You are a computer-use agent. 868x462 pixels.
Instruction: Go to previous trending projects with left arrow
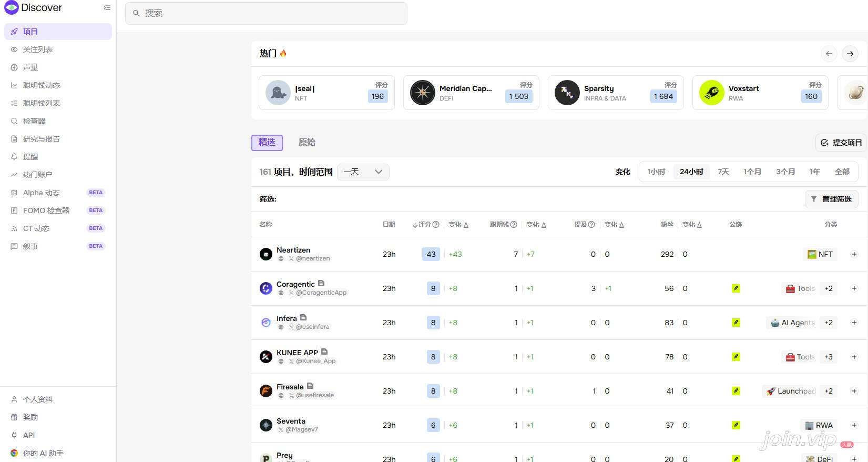[829, 54]
